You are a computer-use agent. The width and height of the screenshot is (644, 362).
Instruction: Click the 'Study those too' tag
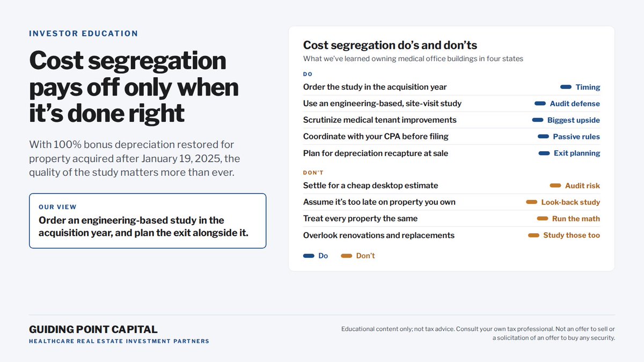click(x=572, y=235)
